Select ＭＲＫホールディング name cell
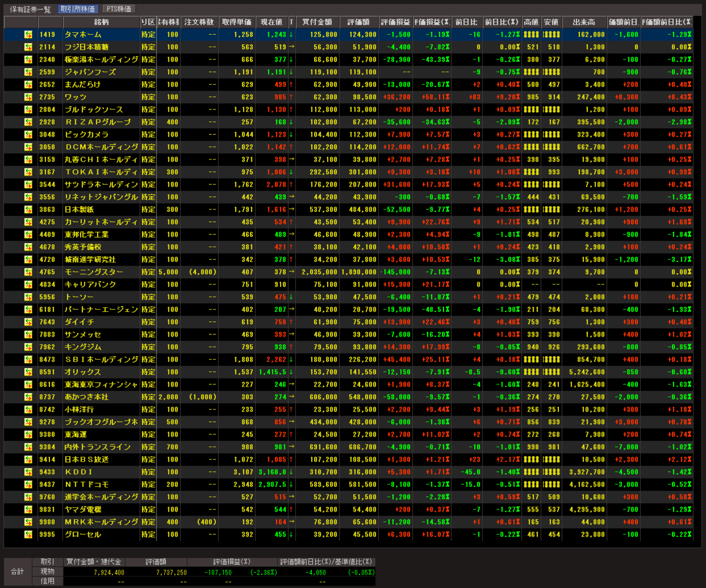 (101, 522)
